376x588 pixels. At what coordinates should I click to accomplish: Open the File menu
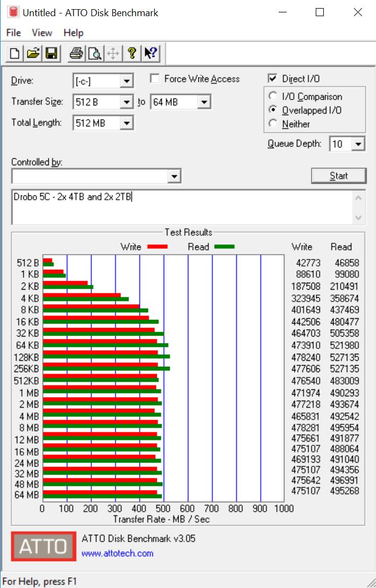(x=13, y=33)
